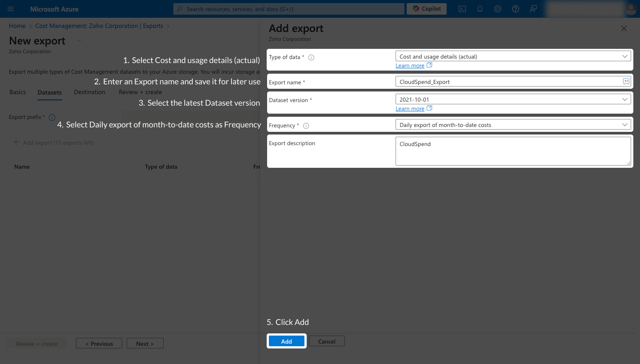
Task: Open the account avatar menu
Action: pyautogui.click(x=631, y=9)
